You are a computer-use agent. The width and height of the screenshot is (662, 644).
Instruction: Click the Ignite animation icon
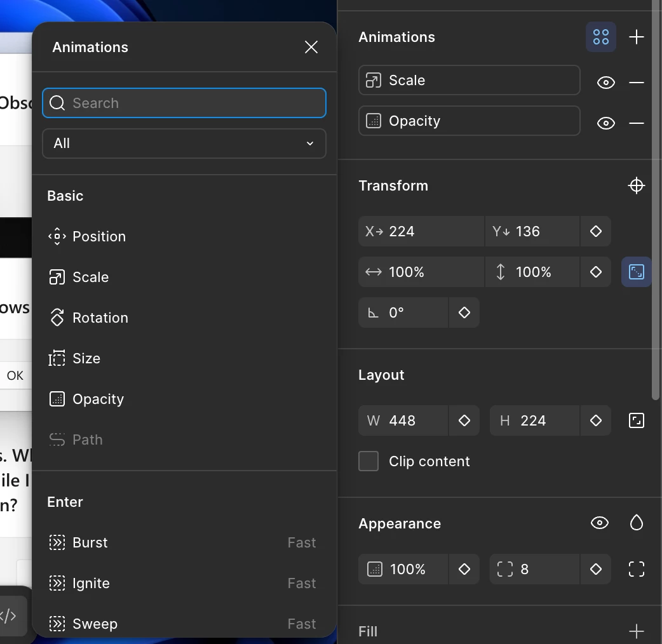coord(57,583)
